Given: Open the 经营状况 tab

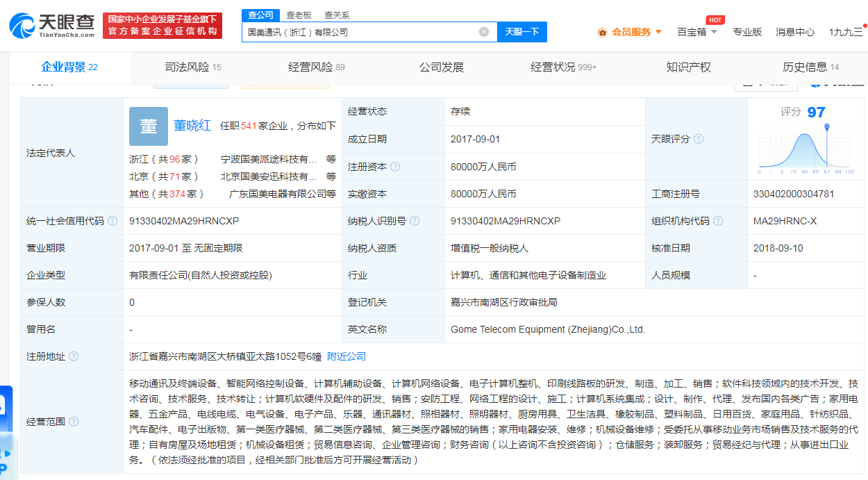Looking at the screenshot, I should (564, 67).
